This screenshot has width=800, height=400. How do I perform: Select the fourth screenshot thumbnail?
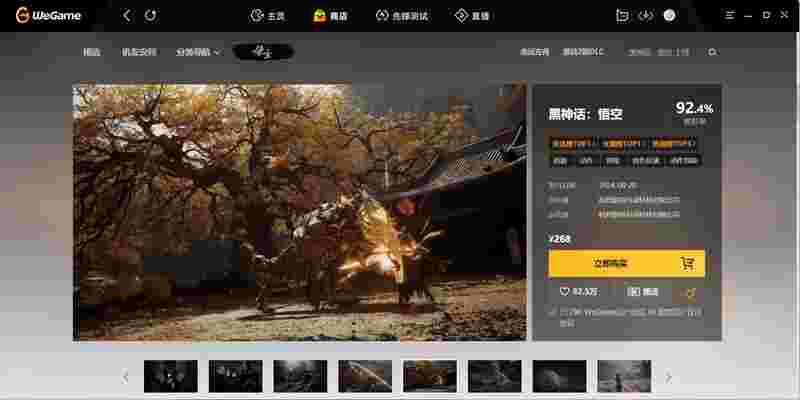(x=365, y=377)
